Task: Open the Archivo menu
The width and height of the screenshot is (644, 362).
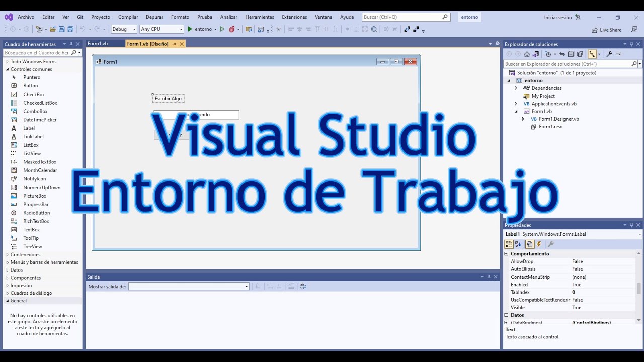Action: [x=26, y=17]
